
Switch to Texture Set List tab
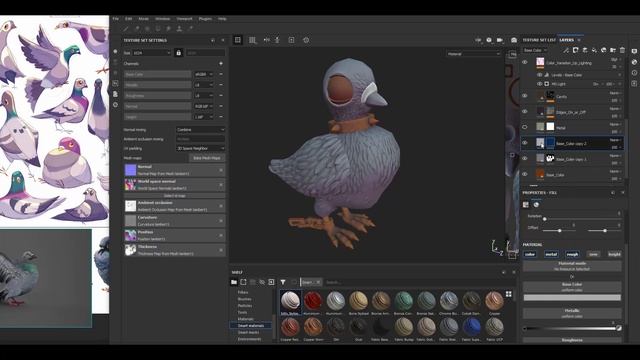click(x=539, y=40)
